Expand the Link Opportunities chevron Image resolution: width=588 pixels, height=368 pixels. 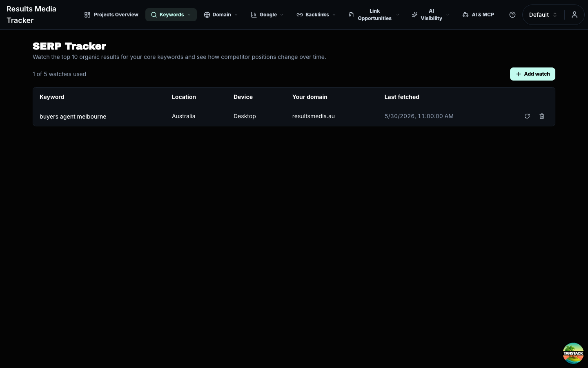[x=398, y=15]
